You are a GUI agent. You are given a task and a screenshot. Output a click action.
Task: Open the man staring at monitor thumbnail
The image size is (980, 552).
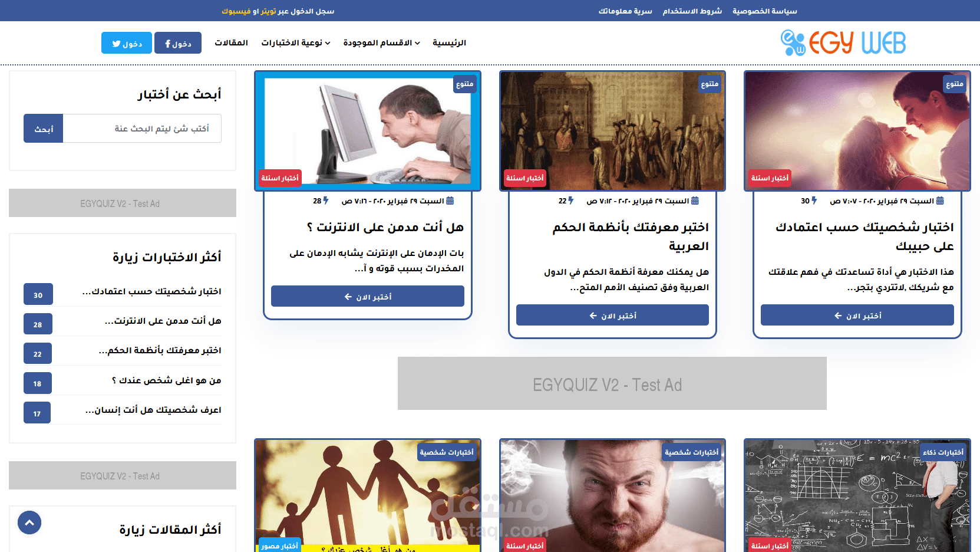(x=368, y=131)
